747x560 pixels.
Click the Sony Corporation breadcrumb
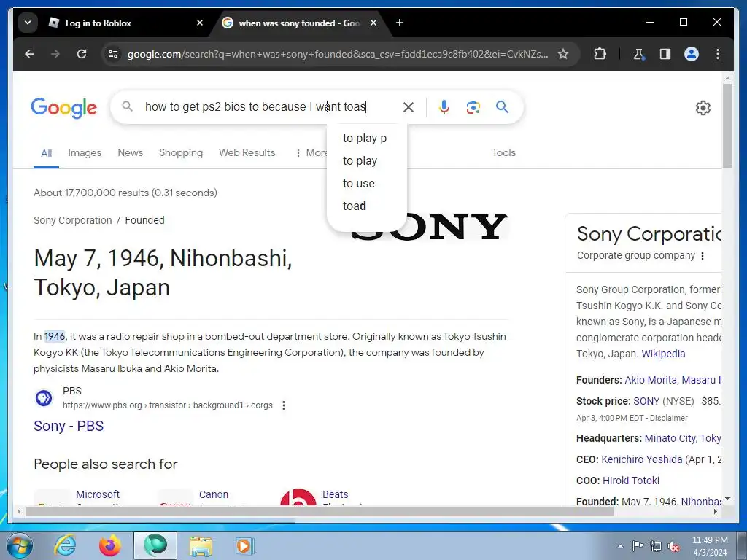pyautogui.click(x=73, y=220)
